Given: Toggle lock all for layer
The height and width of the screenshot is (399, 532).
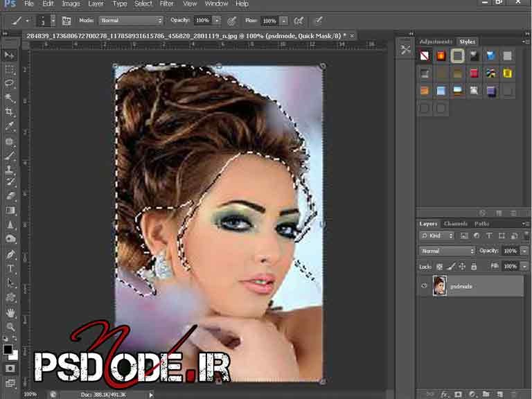Looking at the screenshot, I should point(474,267).
